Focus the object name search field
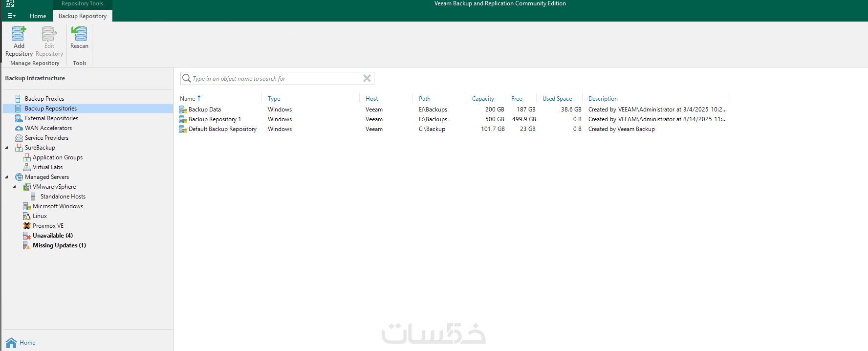The image size is (868, 351). coord(276,79)
